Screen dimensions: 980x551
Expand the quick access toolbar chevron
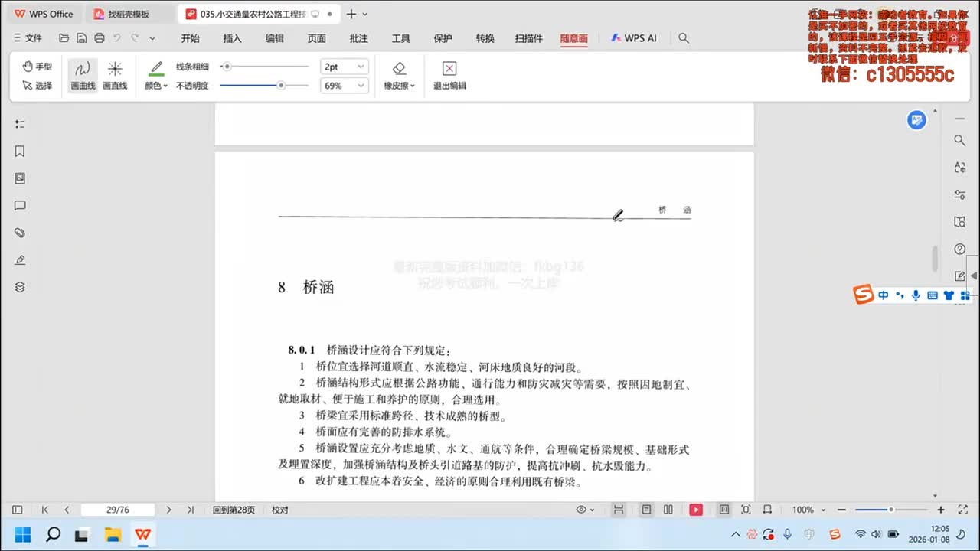(152, 38)
